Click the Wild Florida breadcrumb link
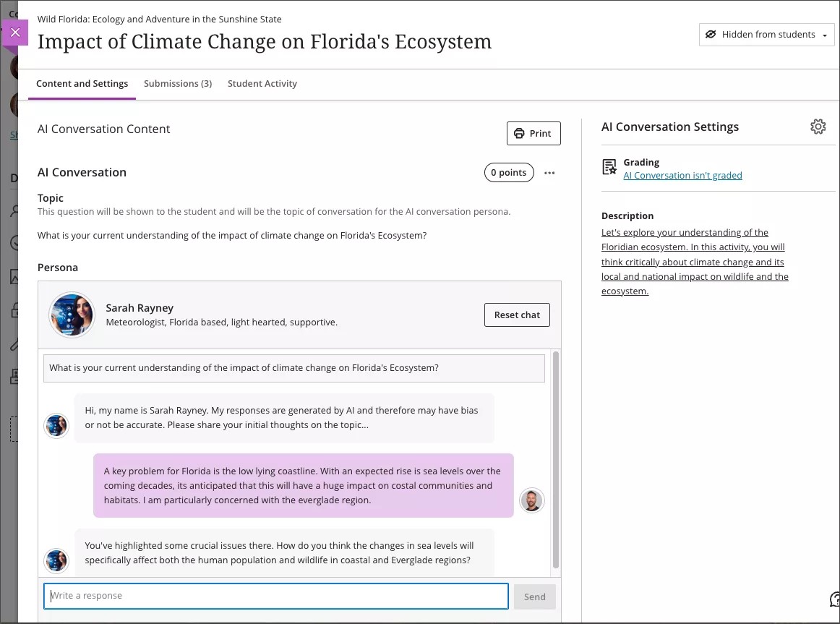 [159, 19]
